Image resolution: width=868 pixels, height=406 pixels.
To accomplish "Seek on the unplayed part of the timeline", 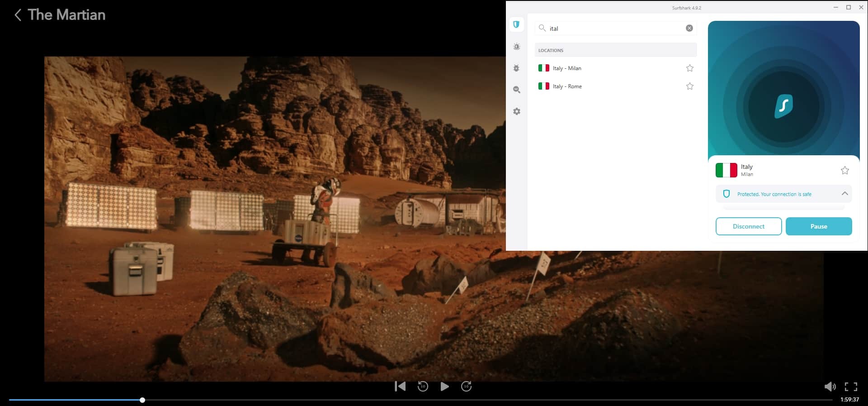I will tap(488, 400).
